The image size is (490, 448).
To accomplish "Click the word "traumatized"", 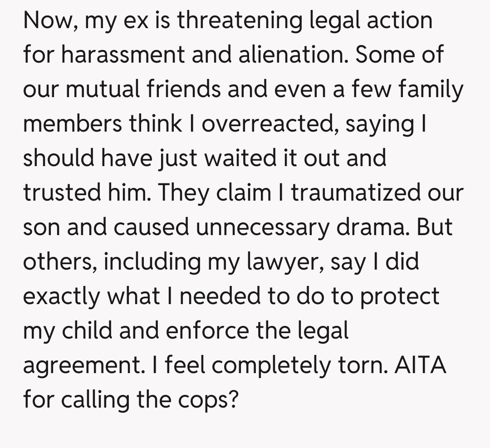I will point(367,193).
